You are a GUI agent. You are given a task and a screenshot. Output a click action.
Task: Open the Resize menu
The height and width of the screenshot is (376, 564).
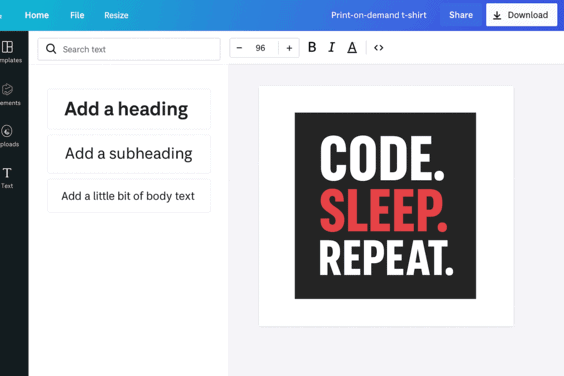click(116, 15)
